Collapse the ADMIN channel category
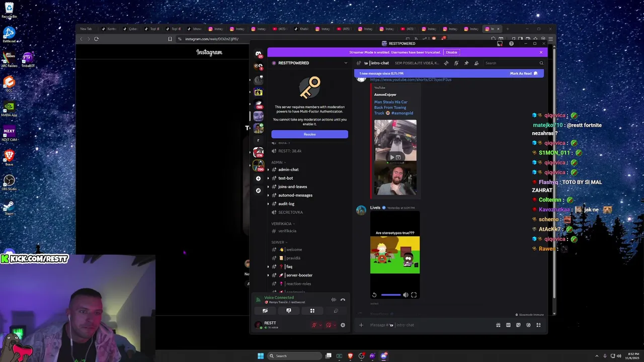Viewport: 644px width, 362px height. coord(278,162)
